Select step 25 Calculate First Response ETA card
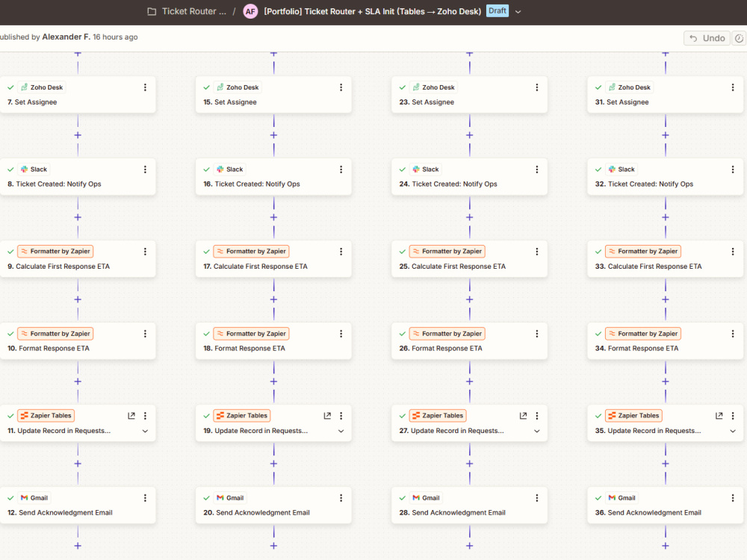Image resolution: width=747 pixels, height=560 pixels. [469, 258]
